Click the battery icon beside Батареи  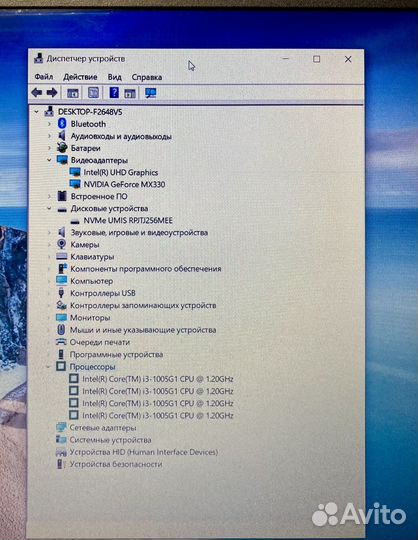62,148
